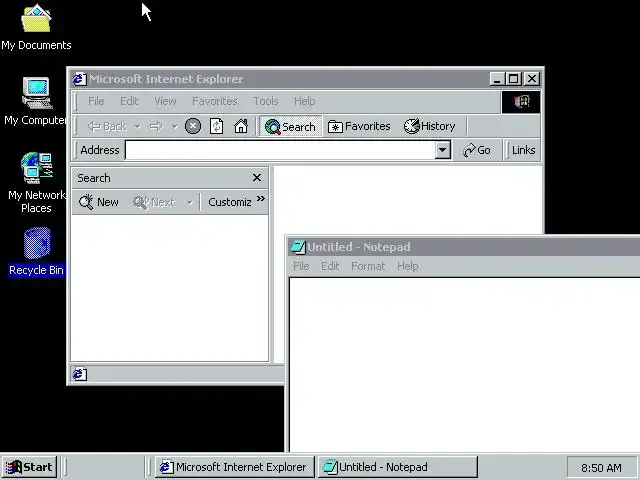Expand the Links toolbar
640x480 pixels.
(x=523, y=150)
